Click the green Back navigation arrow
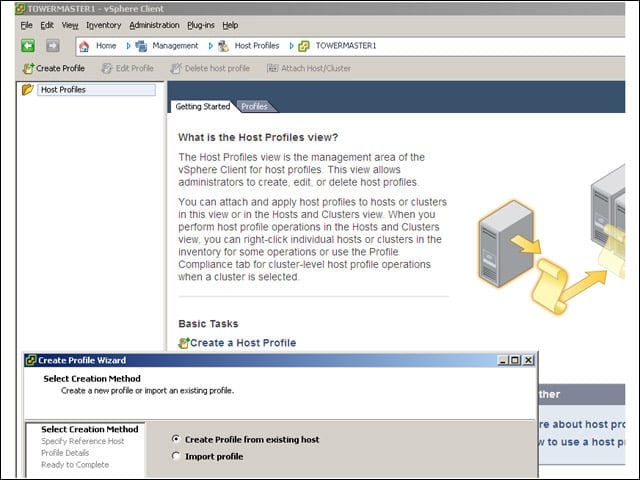Screen dimensions: 640x480 (x=28, y=46)
